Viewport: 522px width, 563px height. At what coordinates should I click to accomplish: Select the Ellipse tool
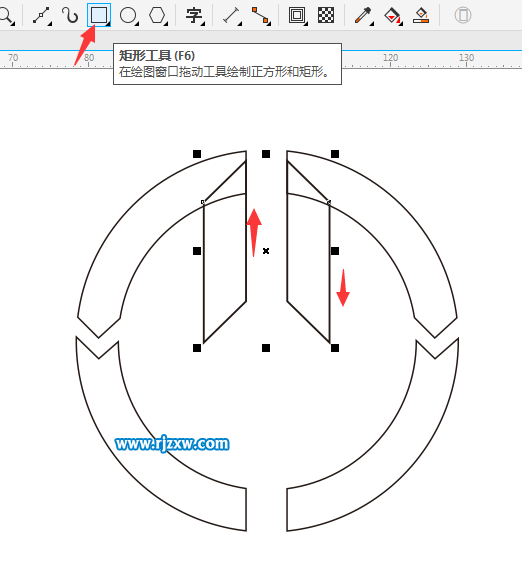(128, 15)
